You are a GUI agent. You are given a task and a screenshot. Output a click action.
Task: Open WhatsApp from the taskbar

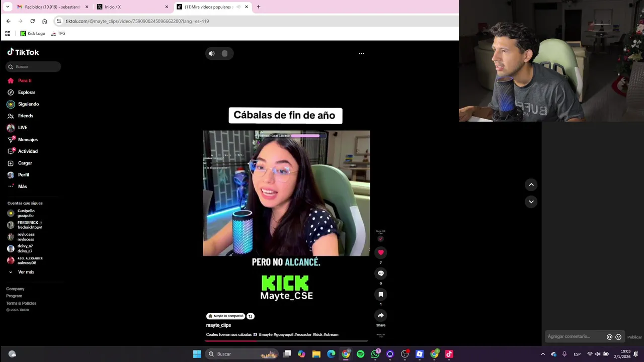[375, 354]
